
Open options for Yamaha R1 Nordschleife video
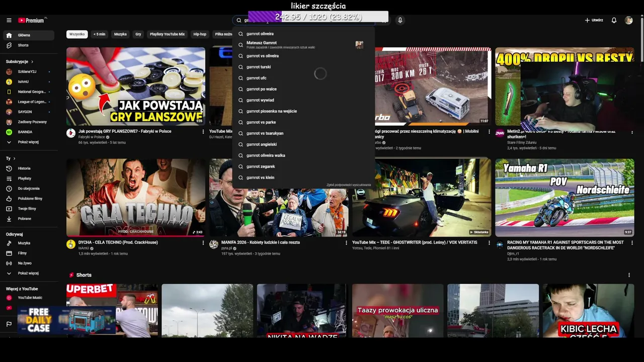(632, 243)
